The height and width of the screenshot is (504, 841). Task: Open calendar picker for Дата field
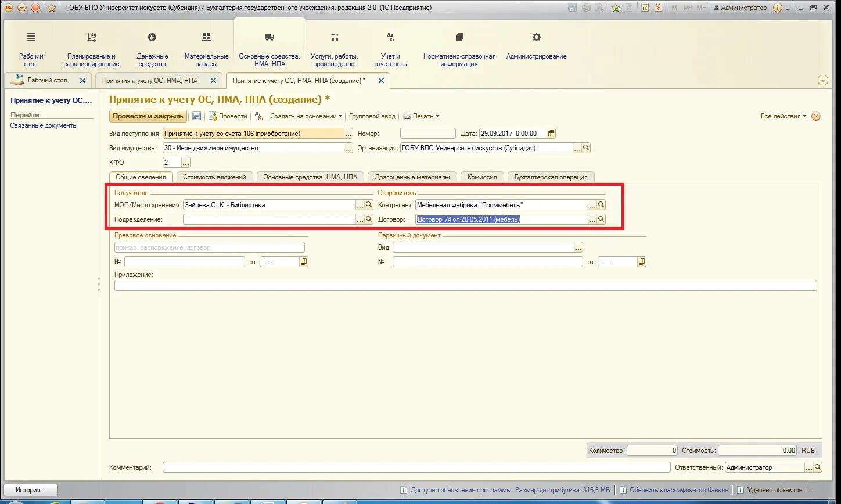(551, 134)
